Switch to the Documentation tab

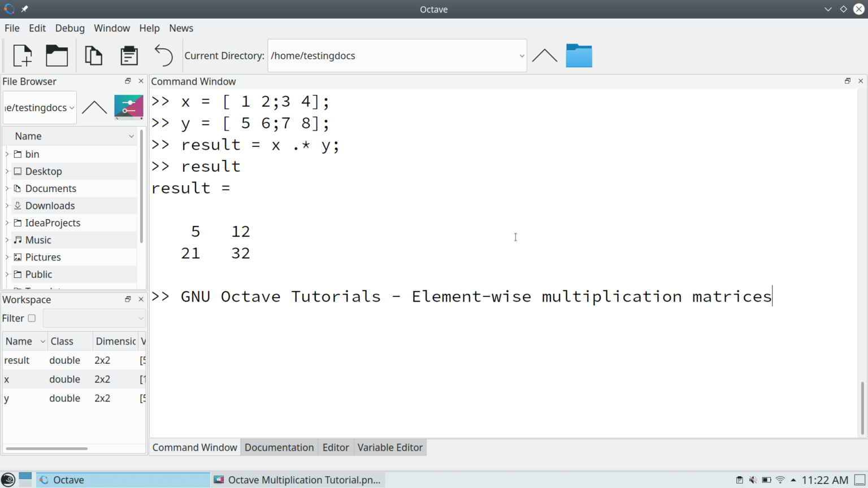pyautogui.click(x=279, y=447)
